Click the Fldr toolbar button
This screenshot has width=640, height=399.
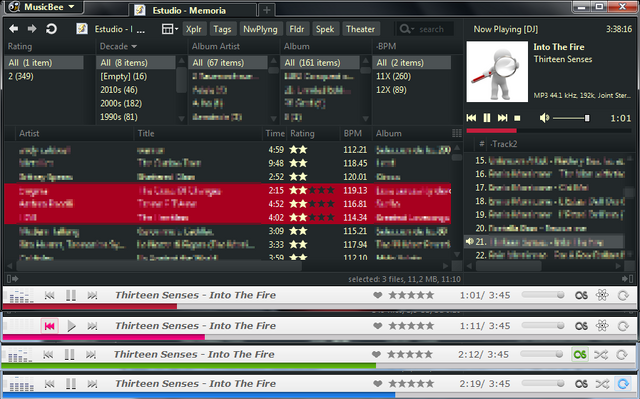click(297, 29)
